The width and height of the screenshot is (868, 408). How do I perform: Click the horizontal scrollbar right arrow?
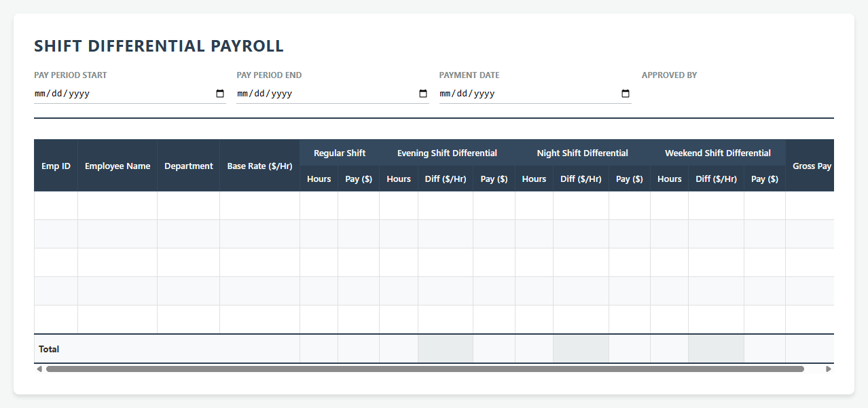coord(829,369)
